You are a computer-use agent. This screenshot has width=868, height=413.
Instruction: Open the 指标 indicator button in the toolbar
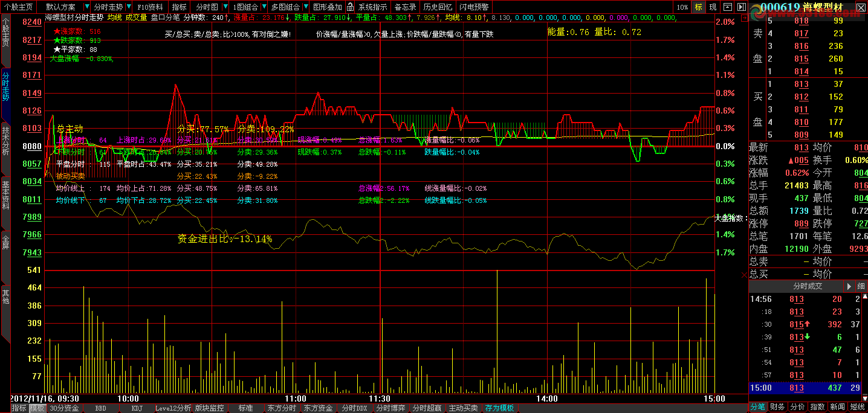pos(179,7)
